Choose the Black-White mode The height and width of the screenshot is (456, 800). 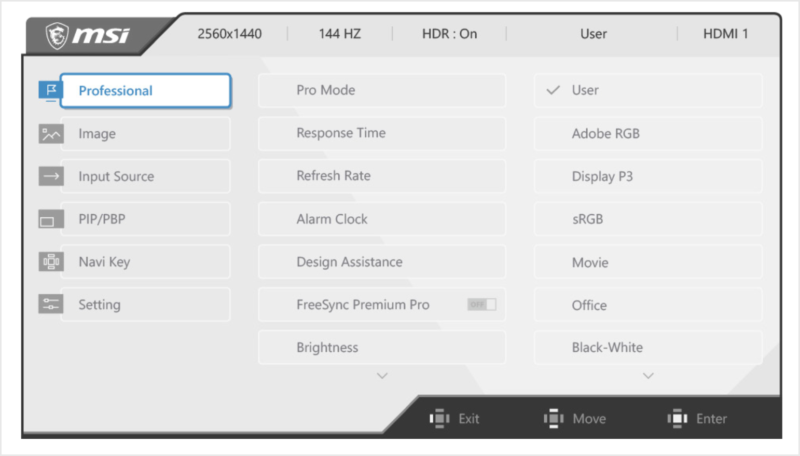[648, 347]
